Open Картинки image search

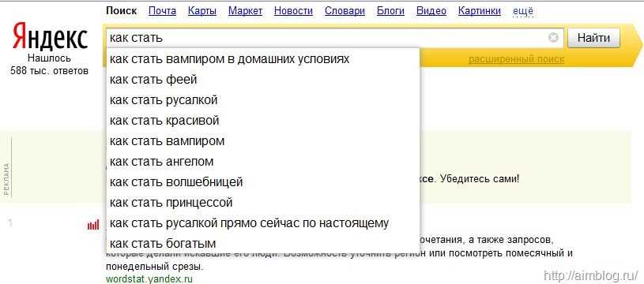pos(480,11)
